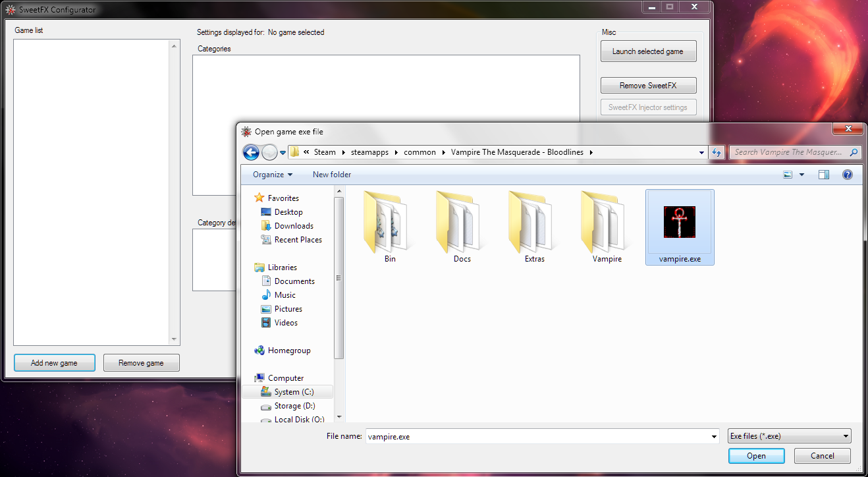The width and height of the screenshot is (868, 477).
Task: Click the Remove SweetFX button
Action: click(648, 86)
